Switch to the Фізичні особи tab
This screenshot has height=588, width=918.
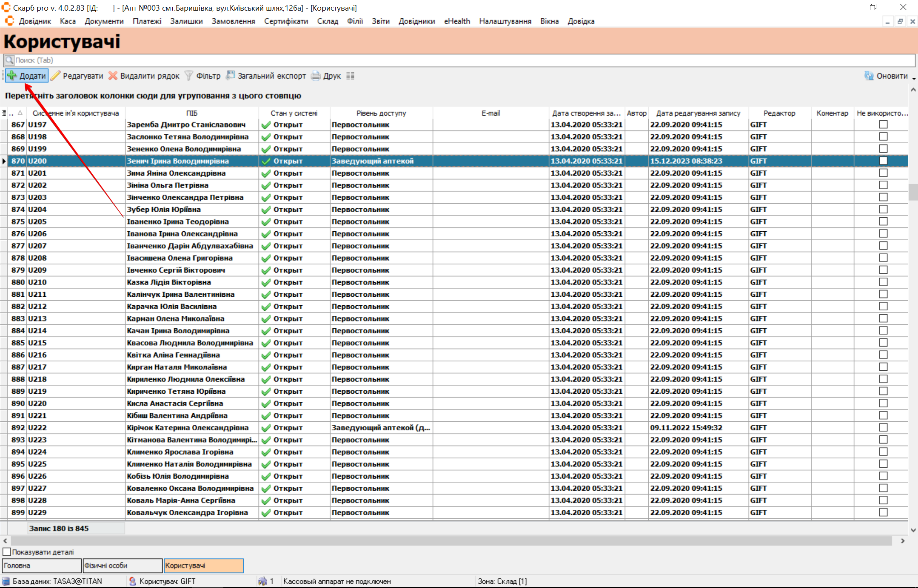tap(122, 565)
